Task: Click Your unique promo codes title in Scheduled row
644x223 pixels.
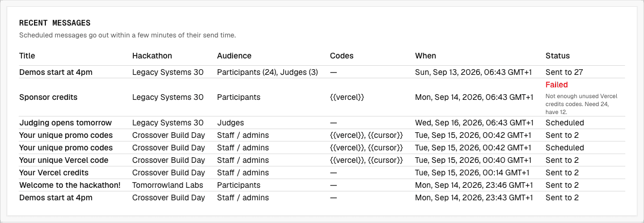Action: pos(66,148)
